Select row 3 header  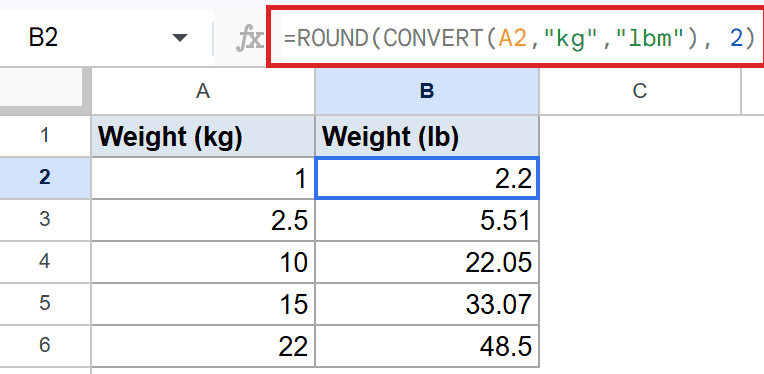tap(45, 220)
